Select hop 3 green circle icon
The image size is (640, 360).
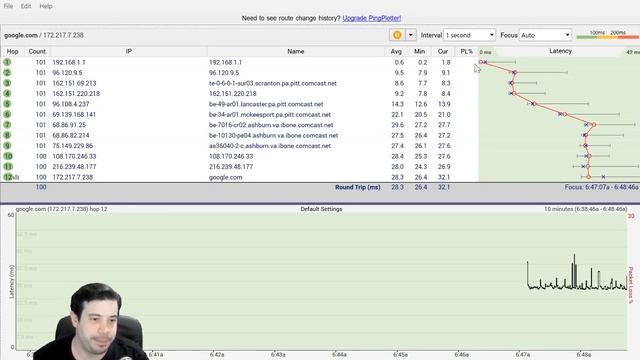coord(7,83)
